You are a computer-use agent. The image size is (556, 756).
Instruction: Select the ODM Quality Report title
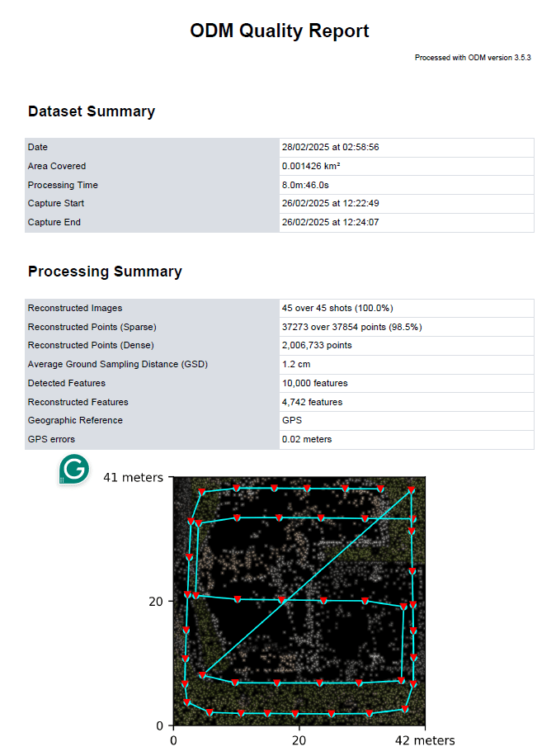point(279,31)
